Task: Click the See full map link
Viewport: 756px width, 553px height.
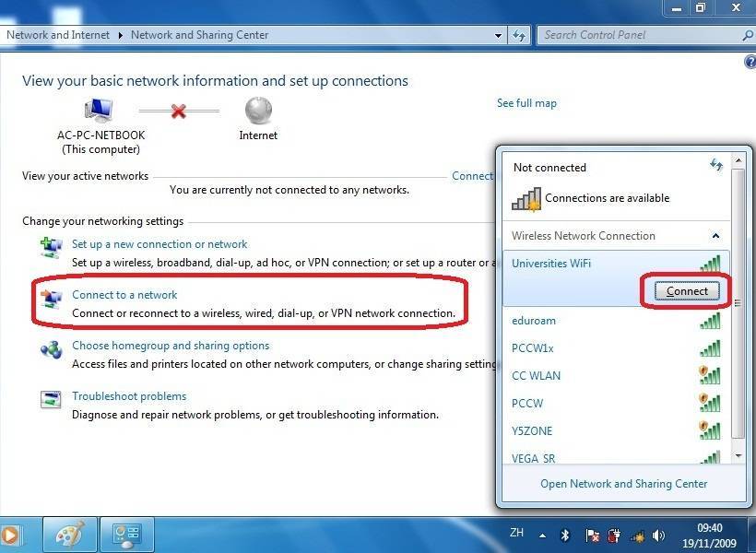Action: point(526,103)
